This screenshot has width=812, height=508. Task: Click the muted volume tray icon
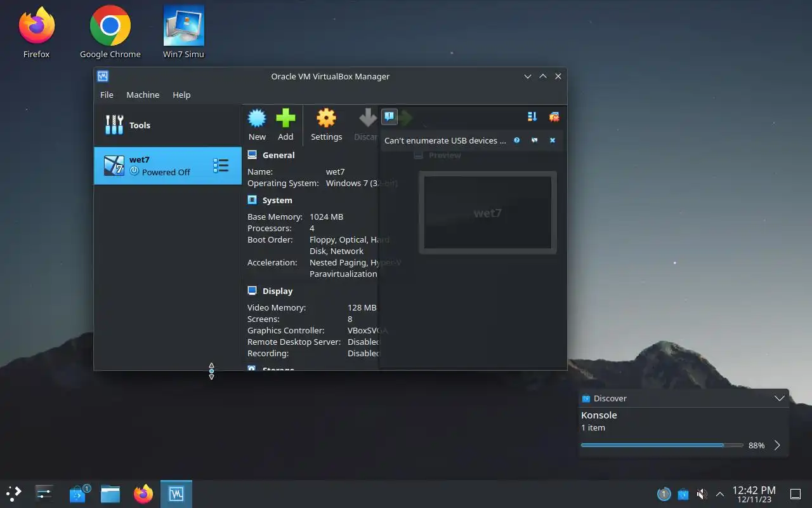tap(702, 493)
